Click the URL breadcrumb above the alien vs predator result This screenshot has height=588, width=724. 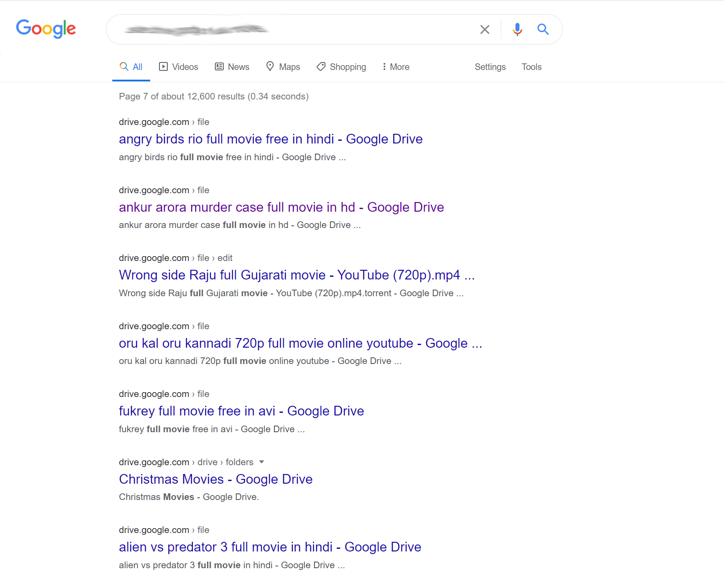click(164, 530)
